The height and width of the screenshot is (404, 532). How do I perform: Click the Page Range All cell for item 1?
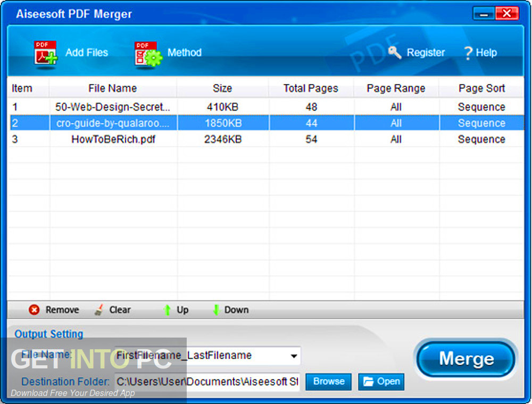396,107
